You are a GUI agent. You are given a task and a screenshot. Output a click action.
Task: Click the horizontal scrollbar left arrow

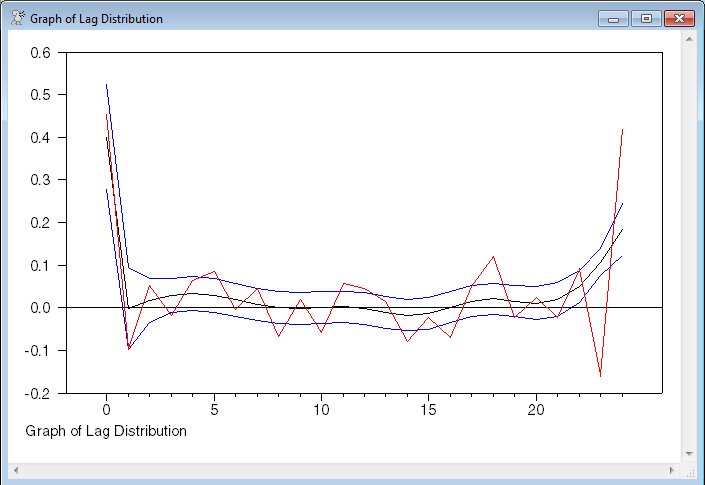pos(16,469)
